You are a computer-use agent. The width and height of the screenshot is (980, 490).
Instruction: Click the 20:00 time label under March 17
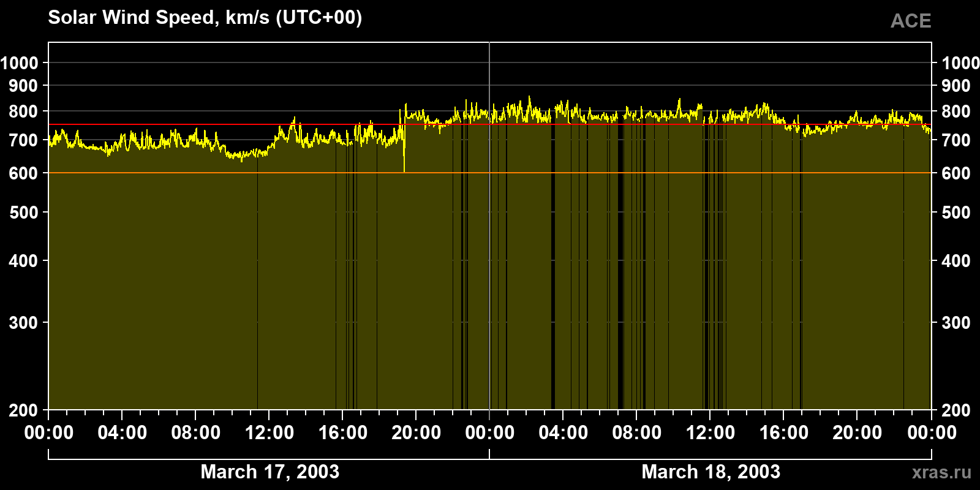point(417,432)
